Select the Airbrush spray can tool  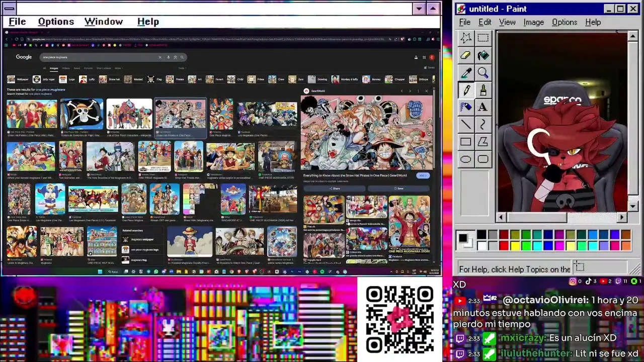pyautogui.click(x=466, y=107)
